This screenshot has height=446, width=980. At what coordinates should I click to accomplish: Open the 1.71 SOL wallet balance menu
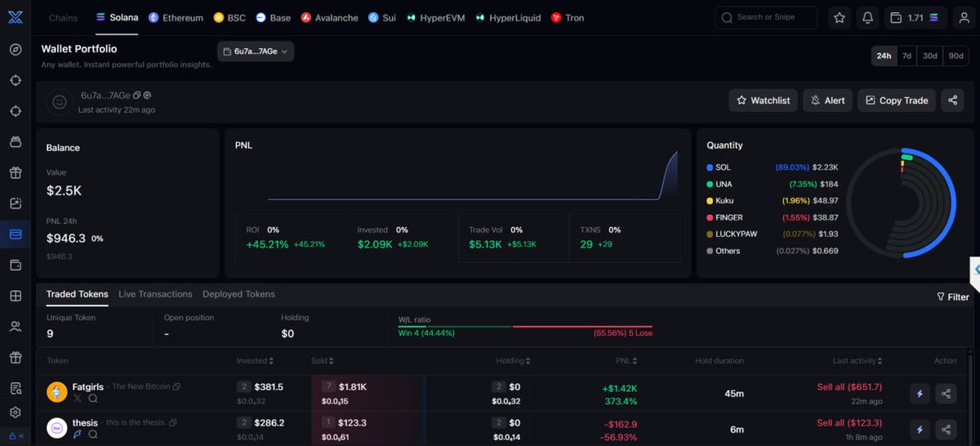tap(915, 17)
